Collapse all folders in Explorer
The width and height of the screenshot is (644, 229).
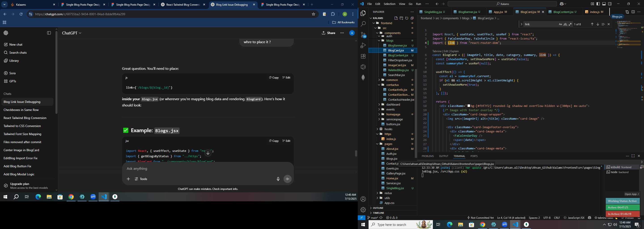(412, 18)
